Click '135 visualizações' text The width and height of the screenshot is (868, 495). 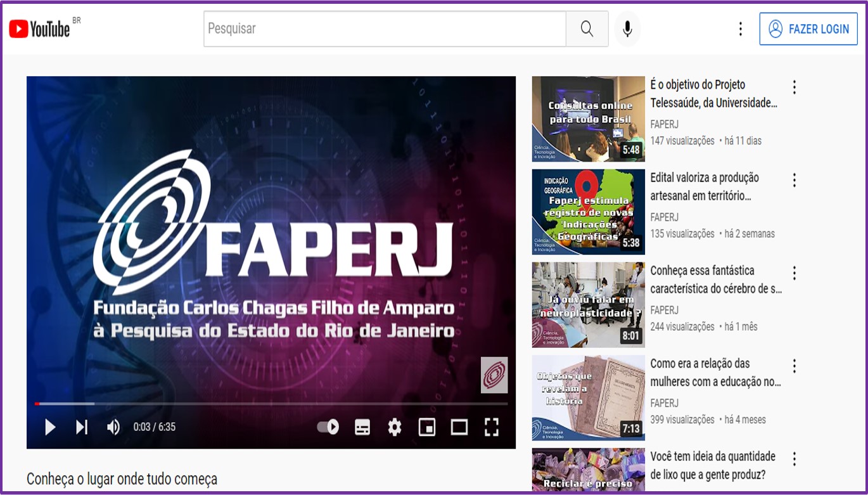682,234
